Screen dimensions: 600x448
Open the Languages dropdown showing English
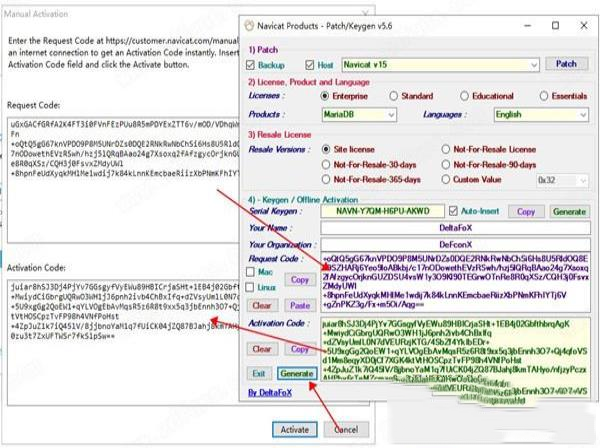coord(541,114)
